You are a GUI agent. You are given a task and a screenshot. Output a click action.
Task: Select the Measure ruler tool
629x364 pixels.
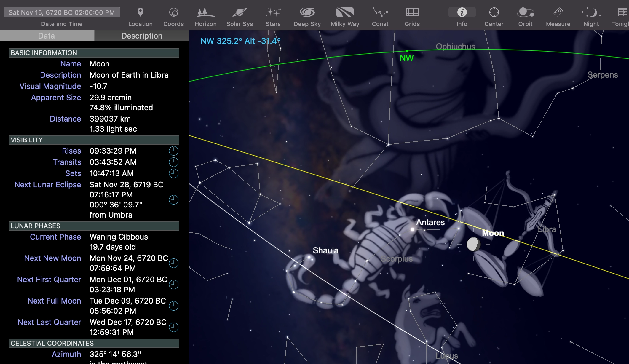point(558,12)
